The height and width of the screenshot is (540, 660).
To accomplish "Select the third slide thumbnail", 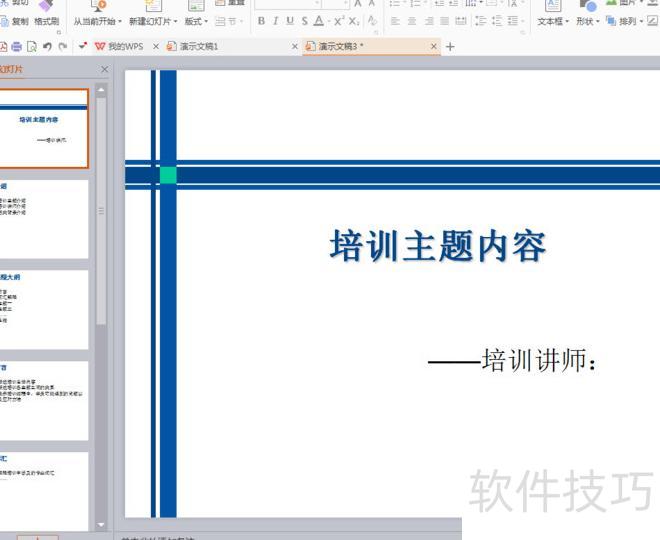I will click(x=44, y=310).
